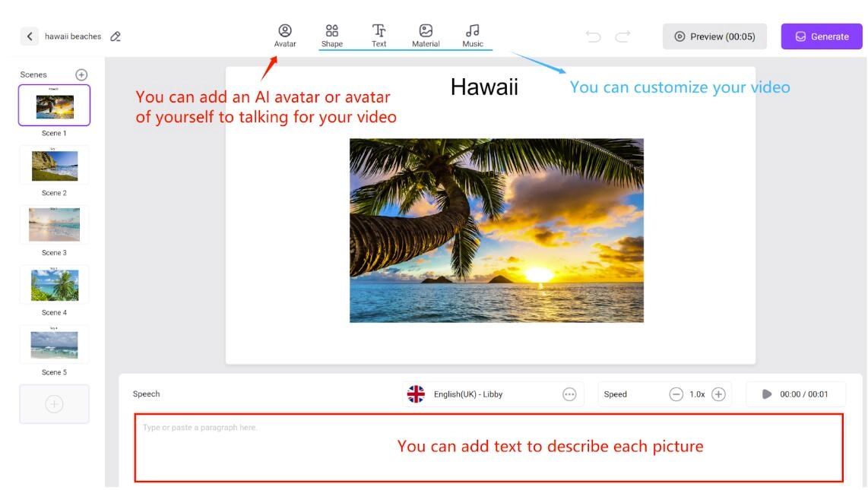The image size is (868, 490).
Task: Open the Music panel
Action: [472, 34]
